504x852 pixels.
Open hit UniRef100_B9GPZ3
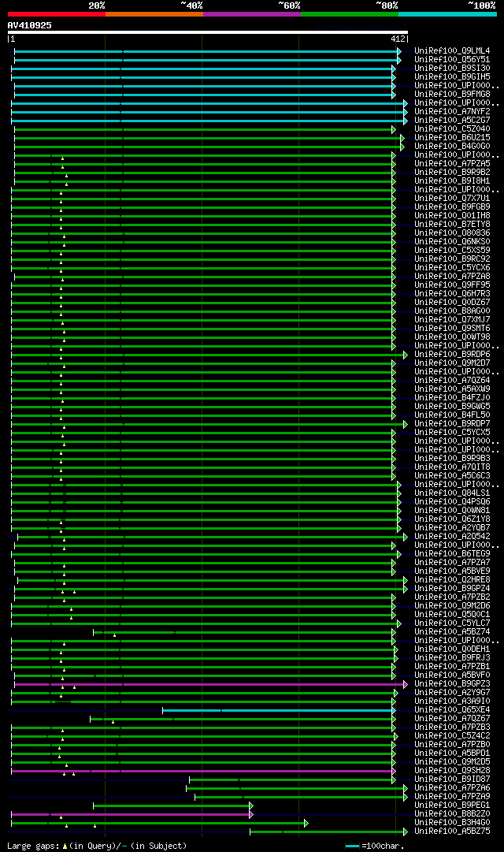452,683
